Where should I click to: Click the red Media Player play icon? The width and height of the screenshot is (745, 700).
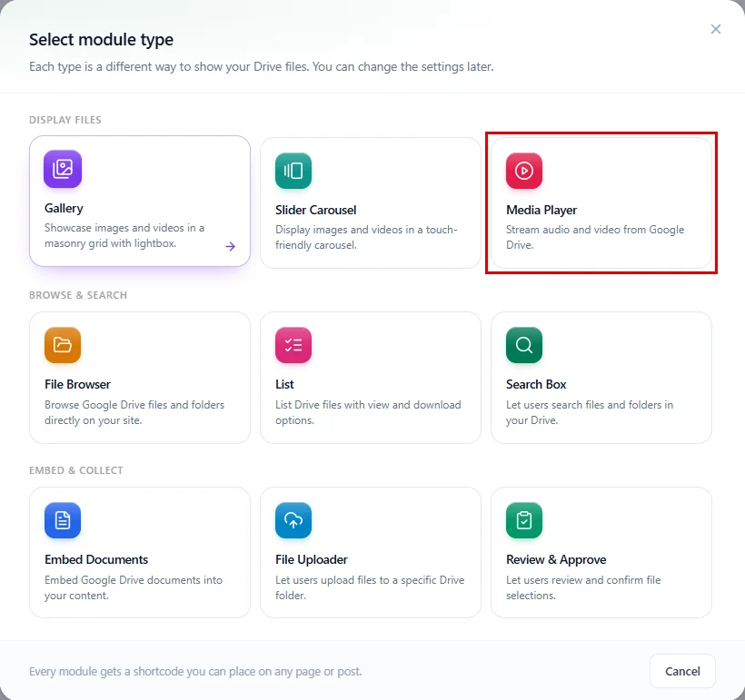[x=524, y=171]
